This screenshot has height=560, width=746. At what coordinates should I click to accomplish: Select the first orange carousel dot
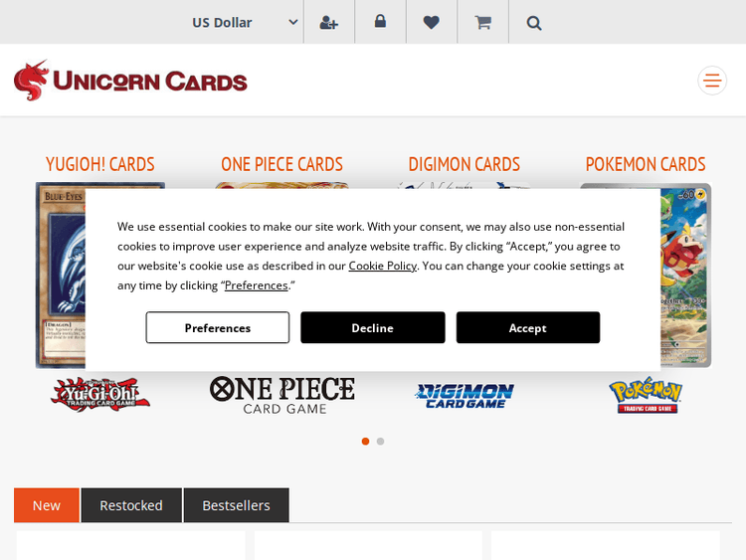pos(365,441)
